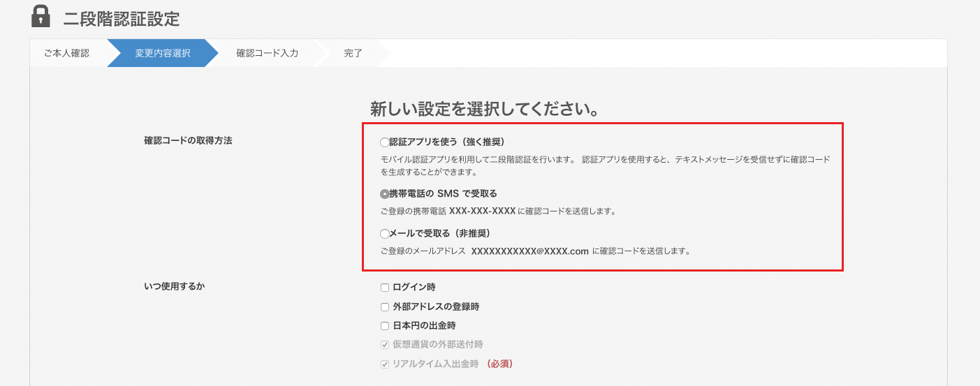Select the 変更内容選択 step tab
980x386 pixels.
(163, 53)
